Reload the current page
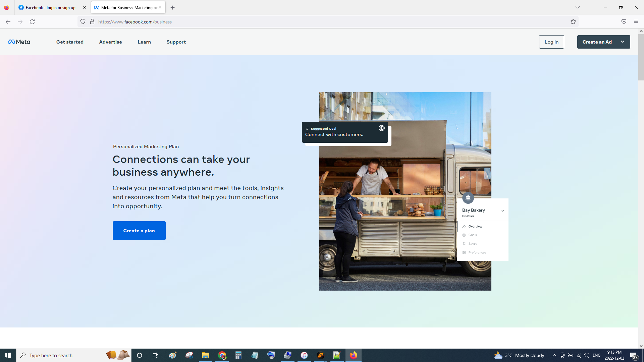Screen dimensions: 644x362 (x=32, y=22)
